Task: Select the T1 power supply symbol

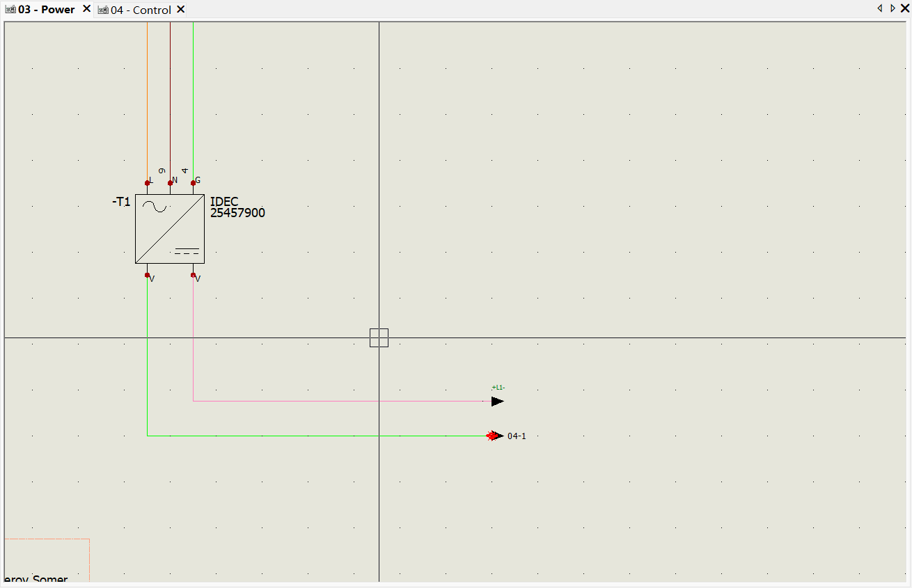Action: point(170,229)
